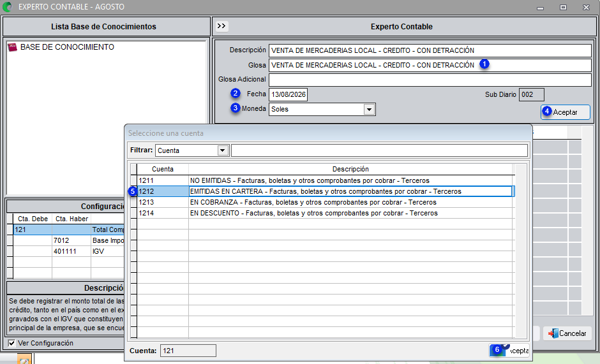Click the green app logo in title bar
Viewport: 600px width, 364px height.
pyautogui.click(x=7, y=7)
